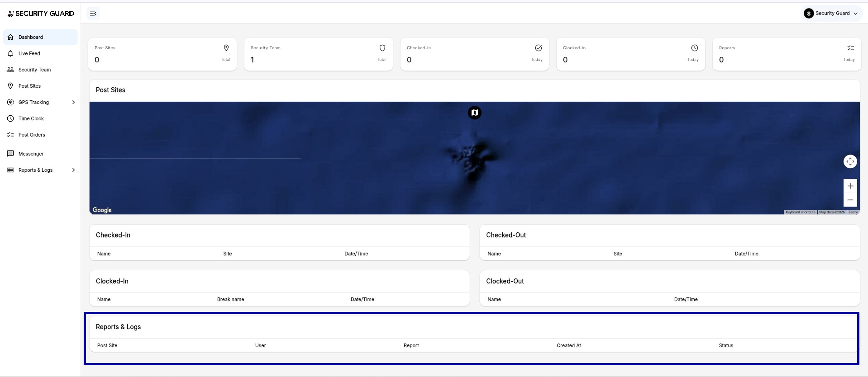Click the Reports & Logs list icon in sidebar
The height and width of the screenshot is (377, 868).
pyautogui.click(x=10, y=170)
